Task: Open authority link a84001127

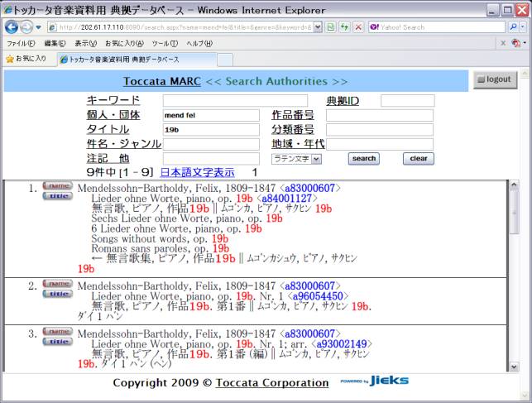Action: [287, 199]
